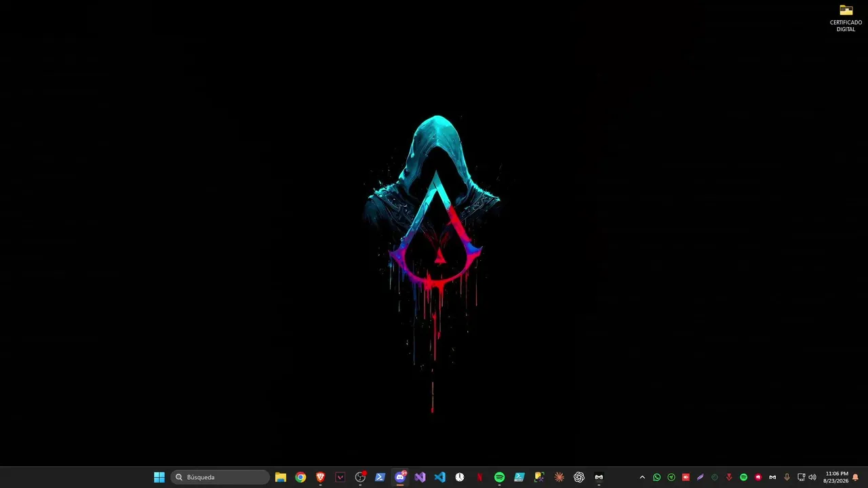Open the ChatGPT app
The image size is (868, 488).
[x=578, y=477]
